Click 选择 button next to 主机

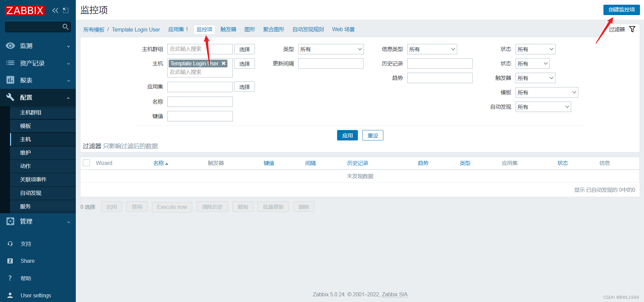[245, 64]
